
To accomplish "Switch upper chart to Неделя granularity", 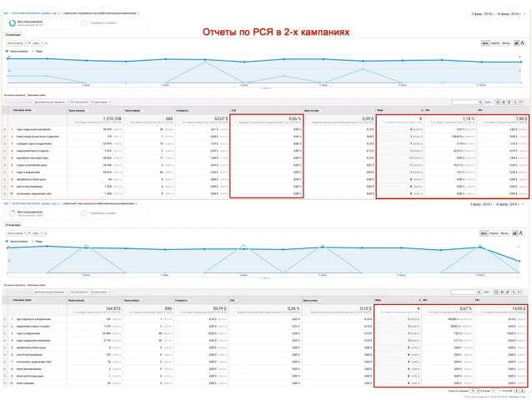I will tap(495, 43).
